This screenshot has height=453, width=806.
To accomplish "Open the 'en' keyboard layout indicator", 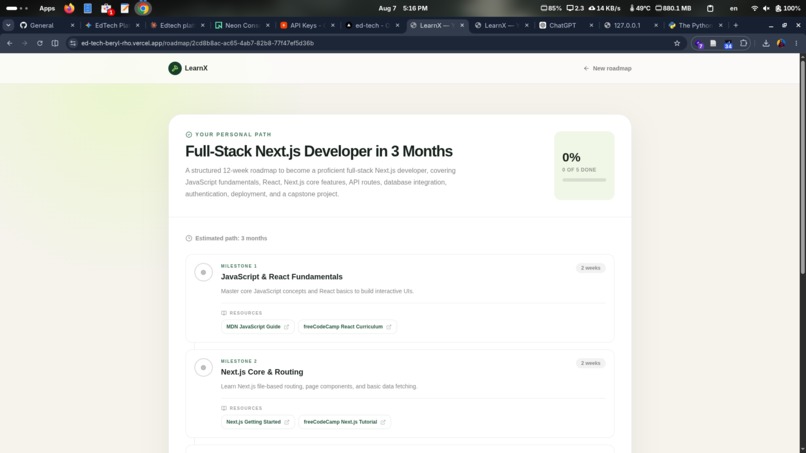I will pyautogui.click(x=734, y=8).
